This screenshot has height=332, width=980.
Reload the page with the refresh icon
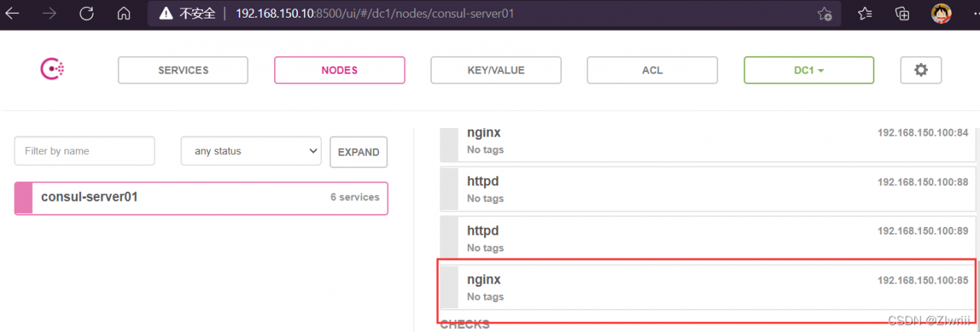87,14
